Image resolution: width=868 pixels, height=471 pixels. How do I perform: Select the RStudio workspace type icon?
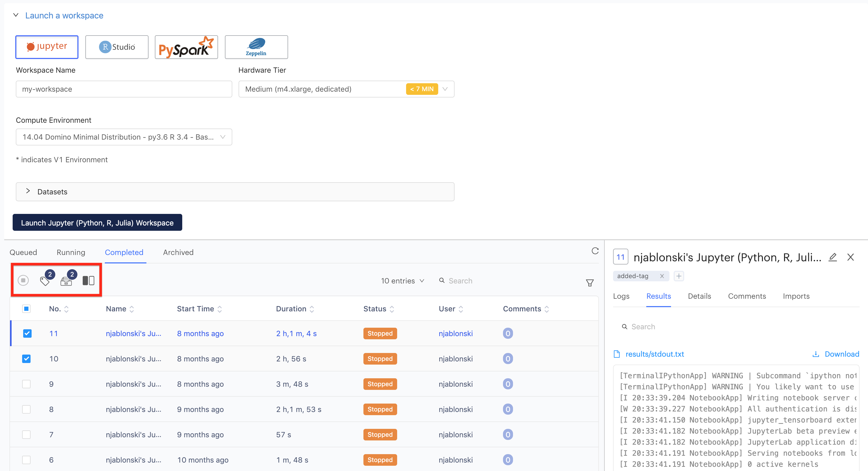(x=117, y=46)
